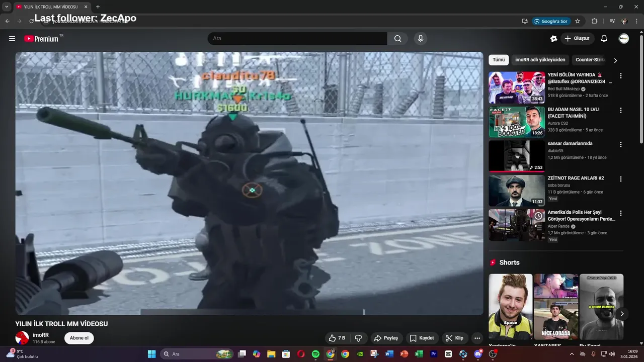Expand more video actions ellipsis
This screenshot has width=644, height=362.
[x=477, y=338]
